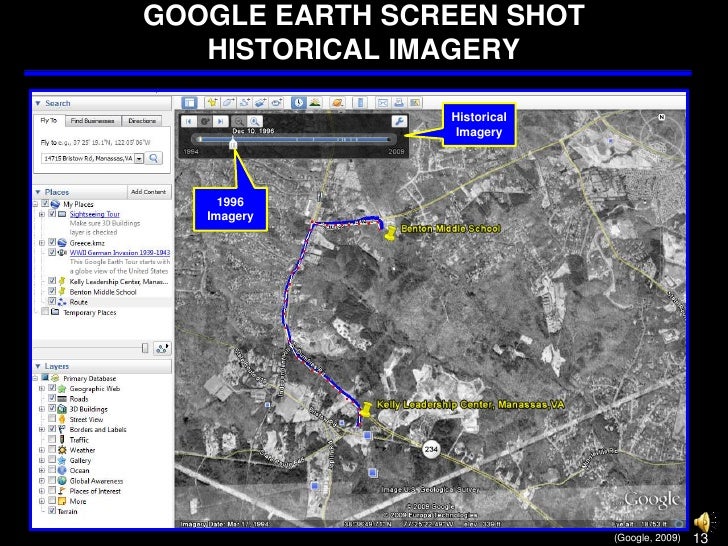Select the Add Path tool

[x=244, y=103]
